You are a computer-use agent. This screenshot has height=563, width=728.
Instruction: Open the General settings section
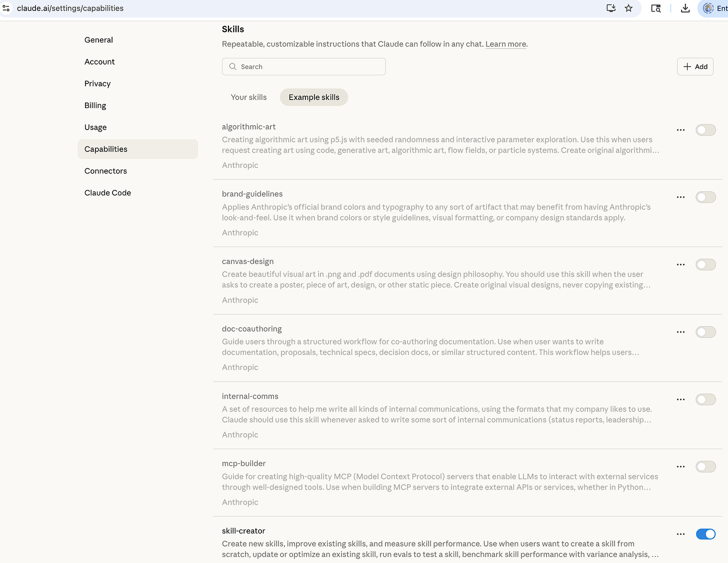[x=138, y=40]
